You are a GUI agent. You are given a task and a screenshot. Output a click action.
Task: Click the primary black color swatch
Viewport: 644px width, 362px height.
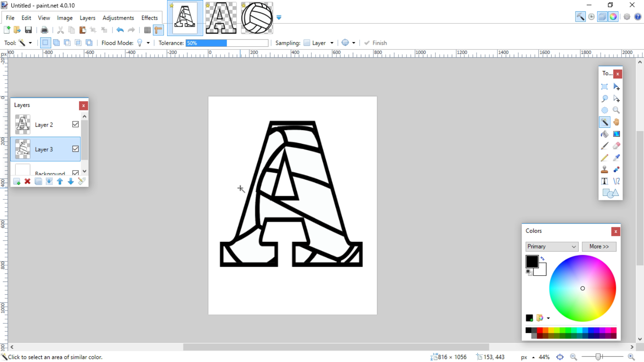[532, 261]
